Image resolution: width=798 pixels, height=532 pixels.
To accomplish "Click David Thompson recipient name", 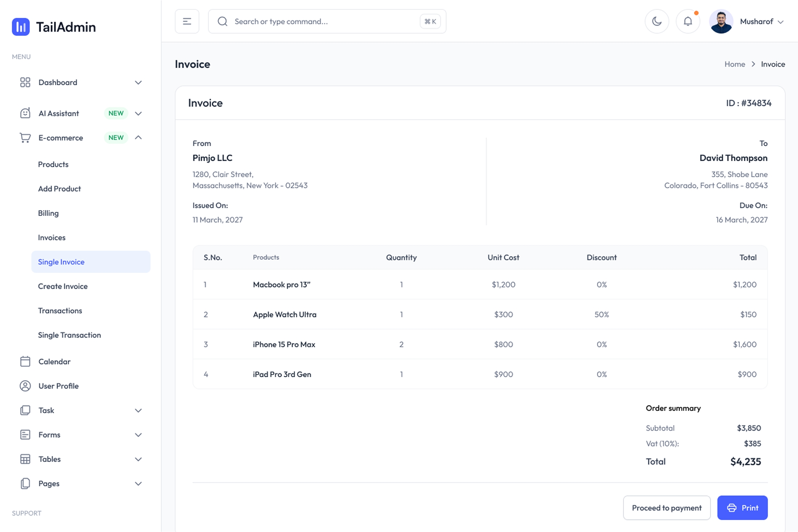I will coord(733,158).
